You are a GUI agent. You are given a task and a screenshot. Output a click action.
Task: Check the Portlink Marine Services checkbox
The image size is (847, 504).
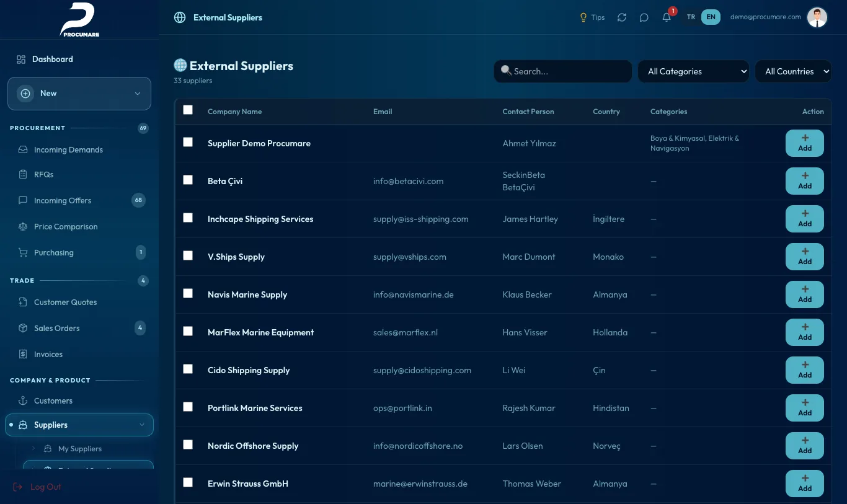tap(188, 407)
